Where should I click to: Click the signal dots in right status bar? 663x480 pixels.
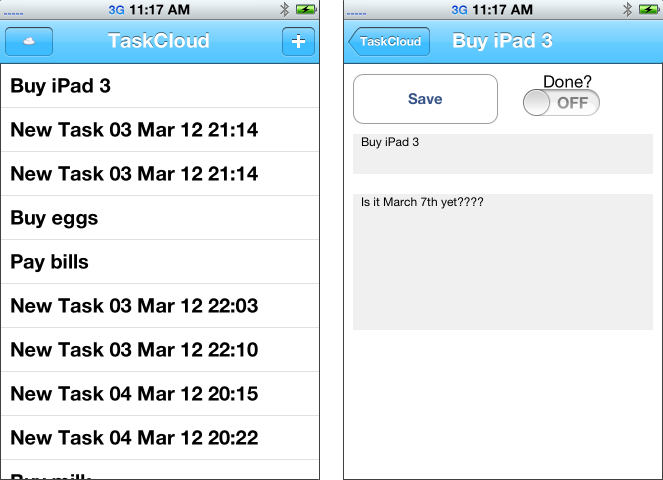point(356,14)
